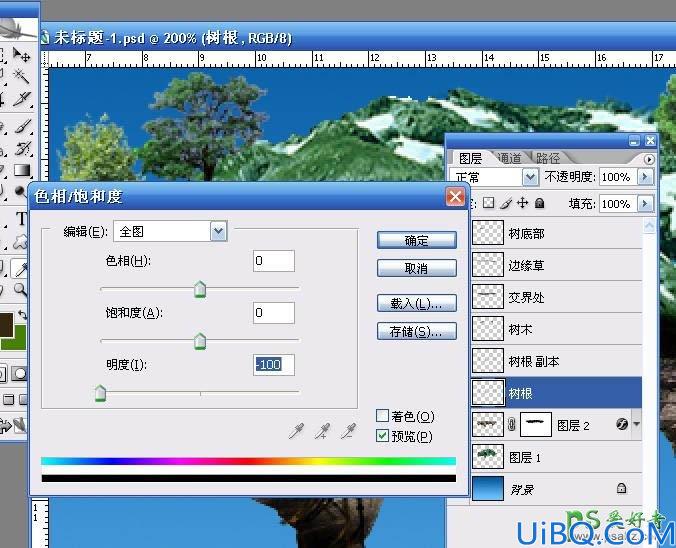Pick the add-to-sample eyedropper
This screenshot has height=548, width=676.
coord(322,430)
